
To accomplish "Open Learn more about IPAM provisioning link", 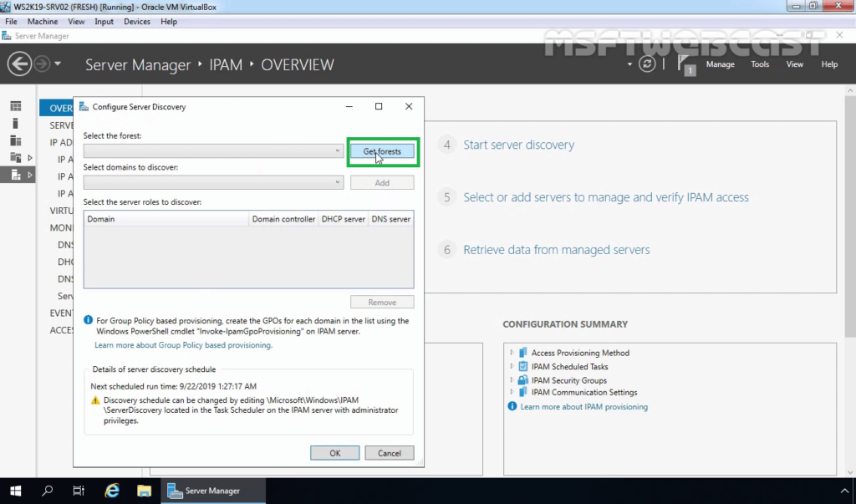I will pos(583,407).
